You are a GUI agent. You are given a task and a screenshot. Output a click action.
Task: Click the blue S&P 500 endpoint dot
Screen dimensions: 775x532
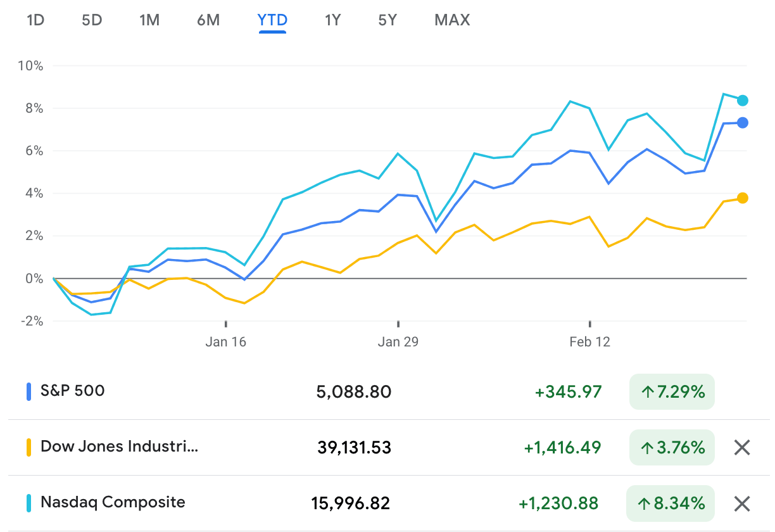coord(743,123)
